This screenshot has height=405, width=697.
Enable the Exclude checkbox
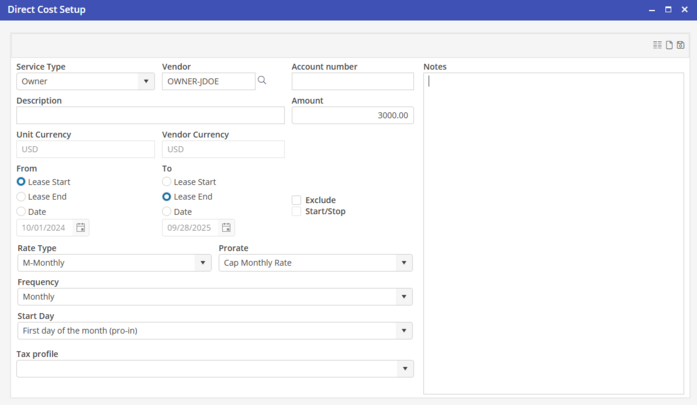(x=296, y=200)
